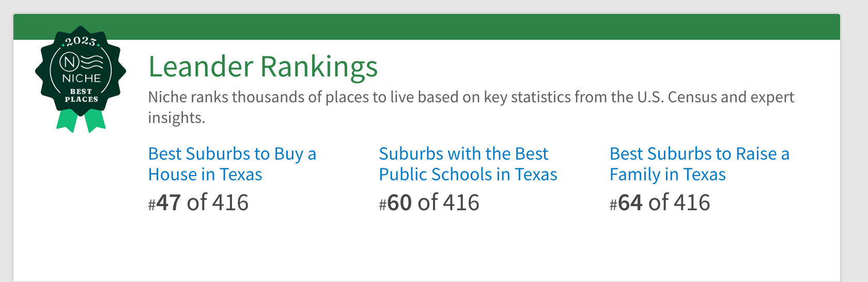Click the BEST PLACES text on badge
The height and width of the screenshot is (282, 868).
click(81, 96)
